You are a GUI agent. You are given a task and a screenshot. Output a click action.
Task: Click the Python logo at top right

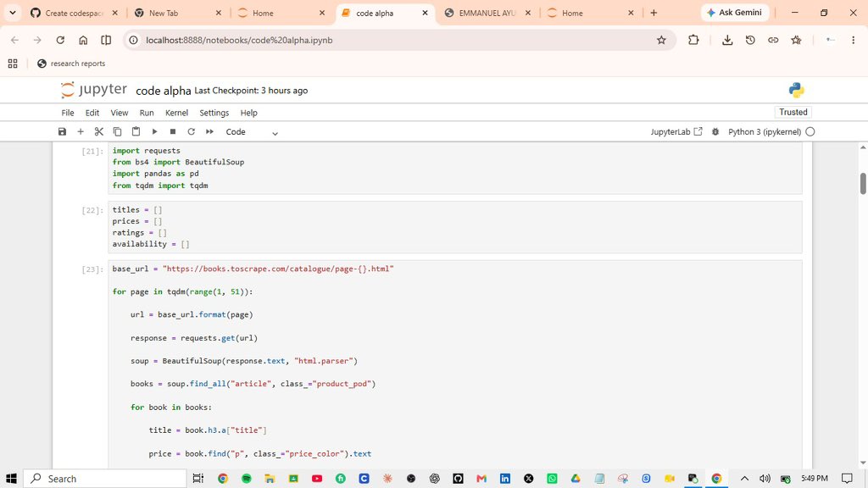796,90
